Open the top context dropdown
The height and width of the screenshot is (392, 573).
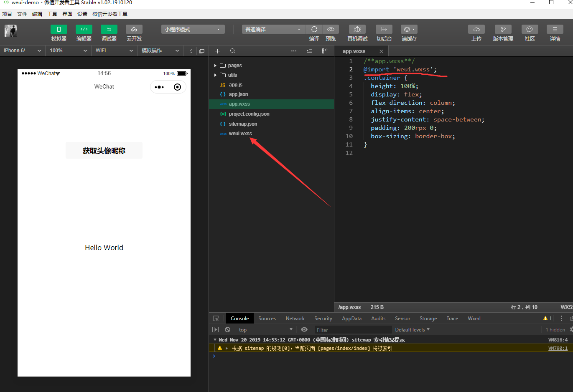tap(265, 330)
